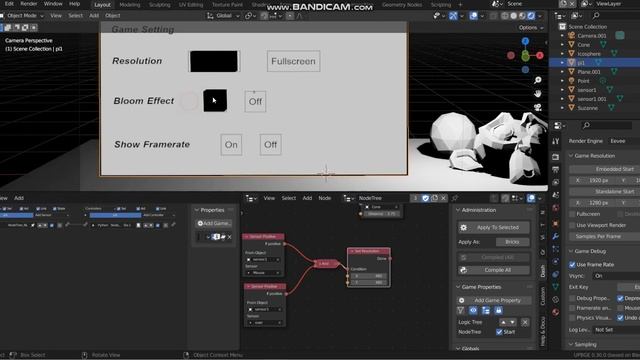Toggle the Fullscreen checkbox in Game Resolution
The width and height of the screenshot is (640, 360).
pos(572,214)
